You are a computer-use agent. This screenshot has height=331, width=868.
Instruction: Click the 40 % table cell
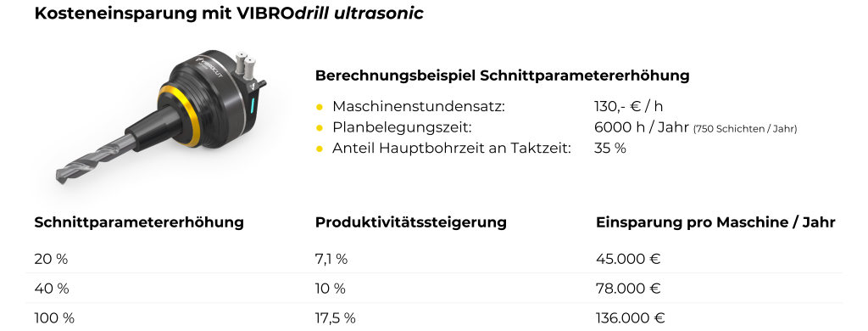tap(52, 289)
